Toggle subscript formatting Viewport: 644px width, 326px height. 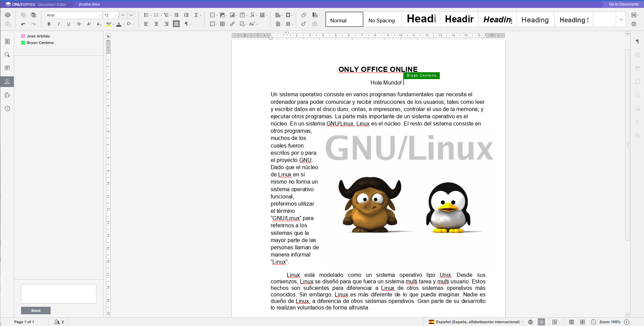coord(99,24)
